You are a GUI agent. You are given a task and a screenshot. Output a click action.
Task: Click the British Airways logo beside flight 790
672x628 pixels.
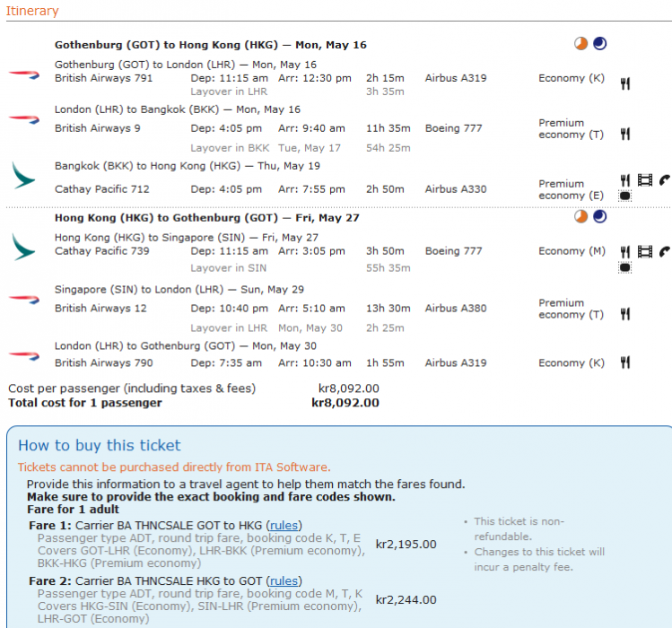pos(24,355)
